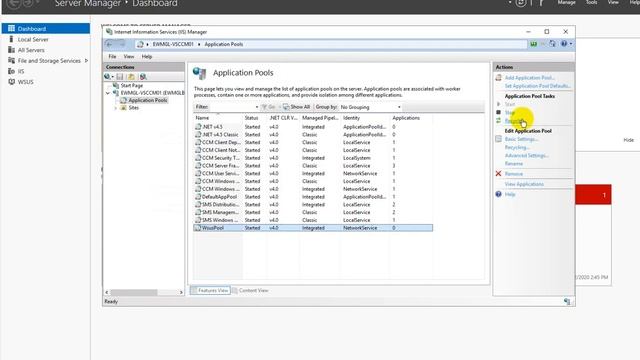This screenshot has width=640, height=360.
Task: Open Advanced Settings link
Action: pyautogui.click(x=527, y=156)
